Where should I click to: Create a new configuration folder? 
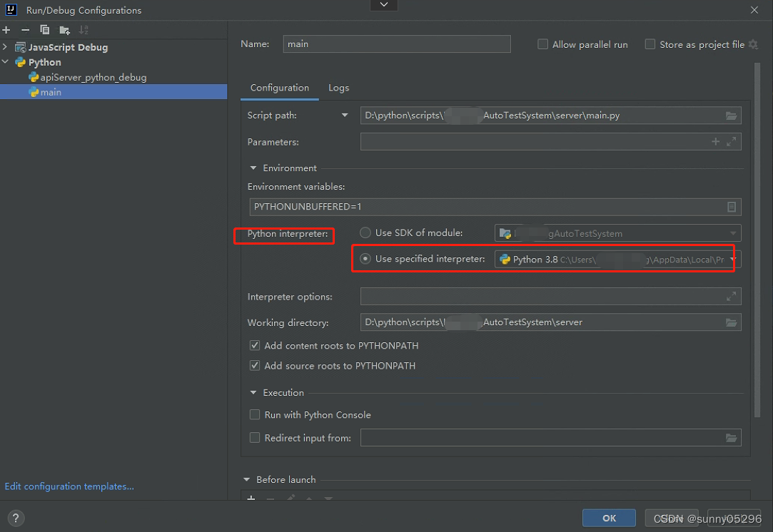[64, 30]
